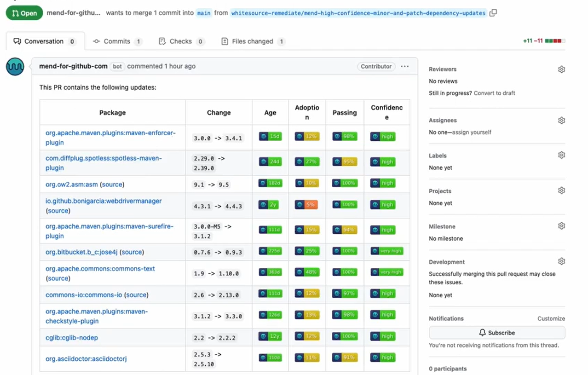Open the commons-io:commons-io package link
Image resolution: width=588 pixels, height=375 pixels.
point(83,295)
